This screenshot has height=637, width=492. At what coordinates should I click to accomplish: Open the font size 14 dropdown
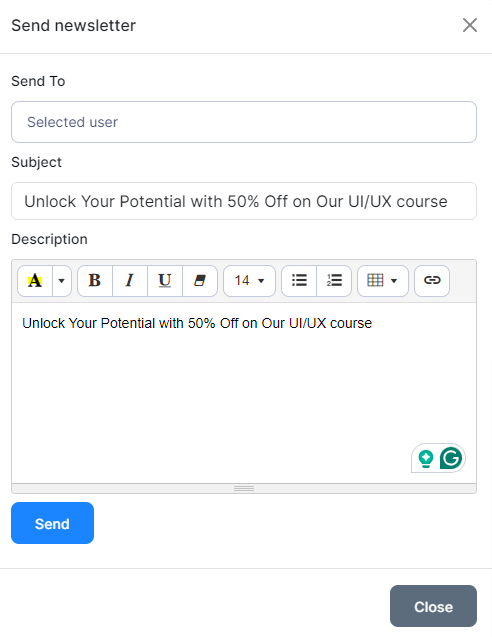click(249, 281)
